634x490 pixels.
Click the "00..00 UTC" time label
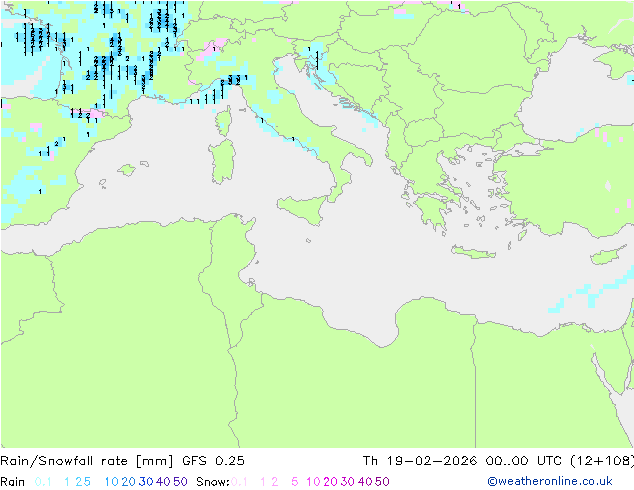524,461
